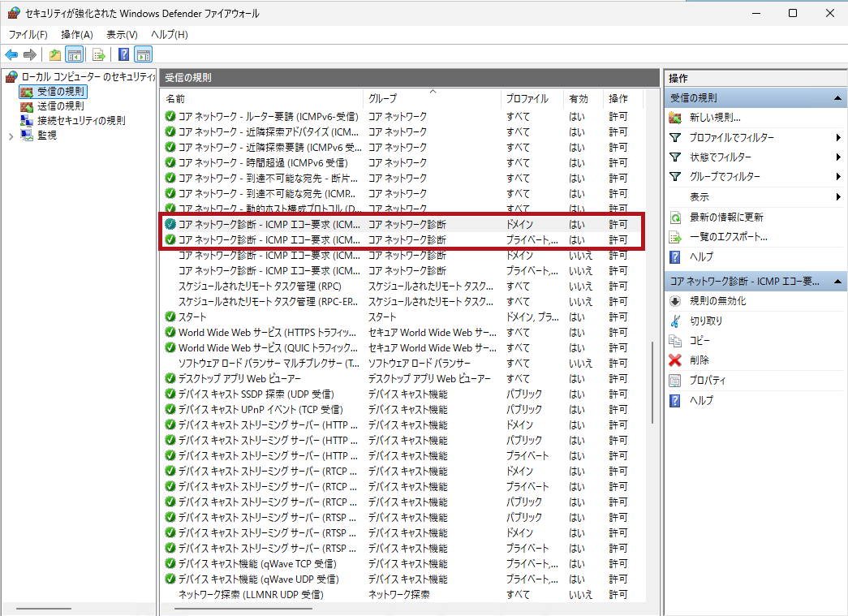
Task: Click the 接続セキュリティの規則 tree icon
Action: click(x=27, y=121)
